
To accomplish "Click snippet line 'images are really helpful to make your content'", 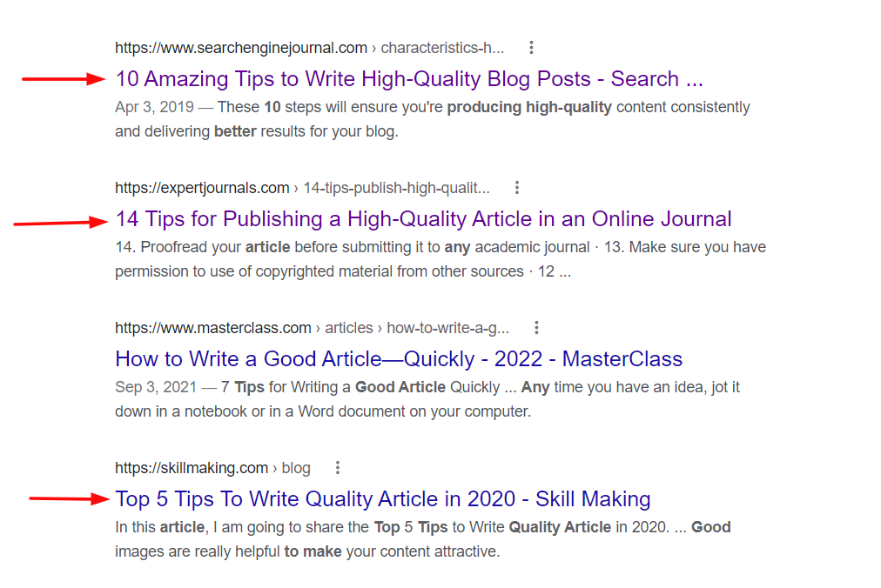I will (307, 551).
